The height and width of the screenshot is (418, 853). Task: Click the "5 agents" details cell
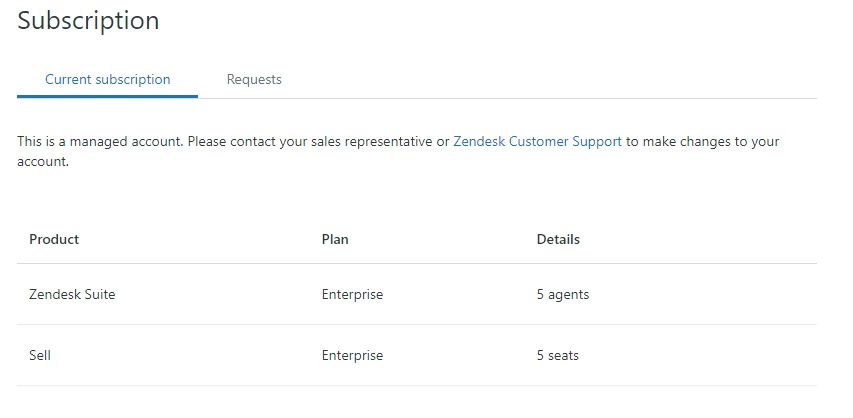563,295
